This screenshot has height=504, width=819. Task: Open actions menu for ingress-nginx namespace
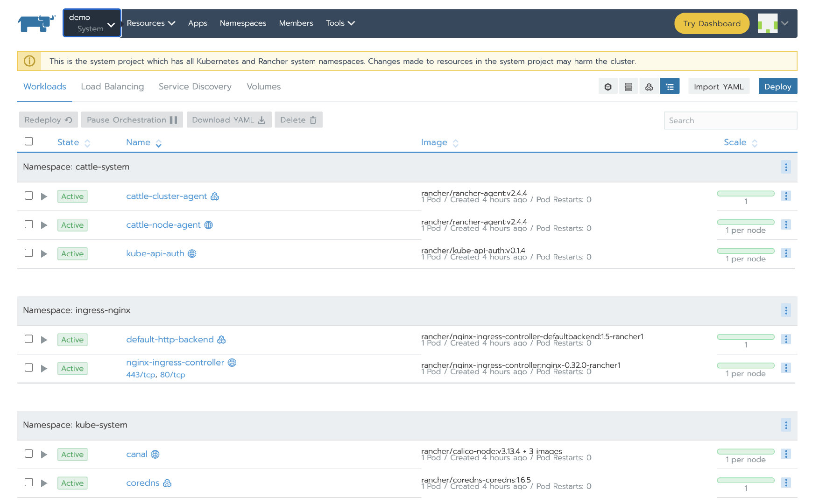(786, 310)
